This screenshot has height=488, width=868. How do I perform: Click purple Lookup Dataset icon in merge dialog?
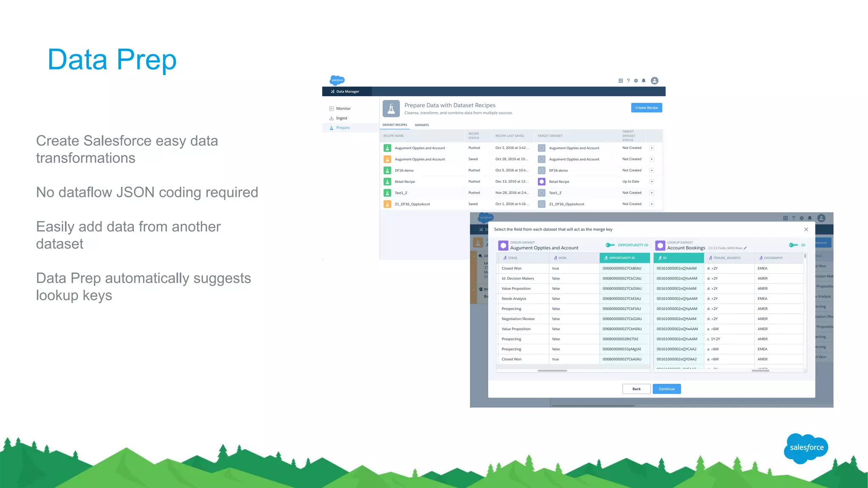(x=660, y=245)
